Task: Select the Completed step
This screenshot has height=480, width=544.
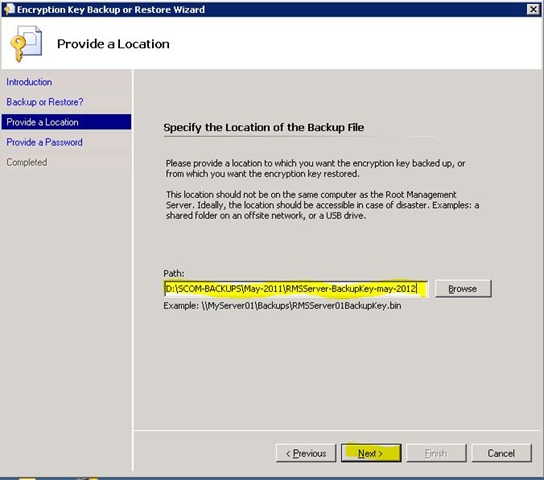Action: (27, 162)
